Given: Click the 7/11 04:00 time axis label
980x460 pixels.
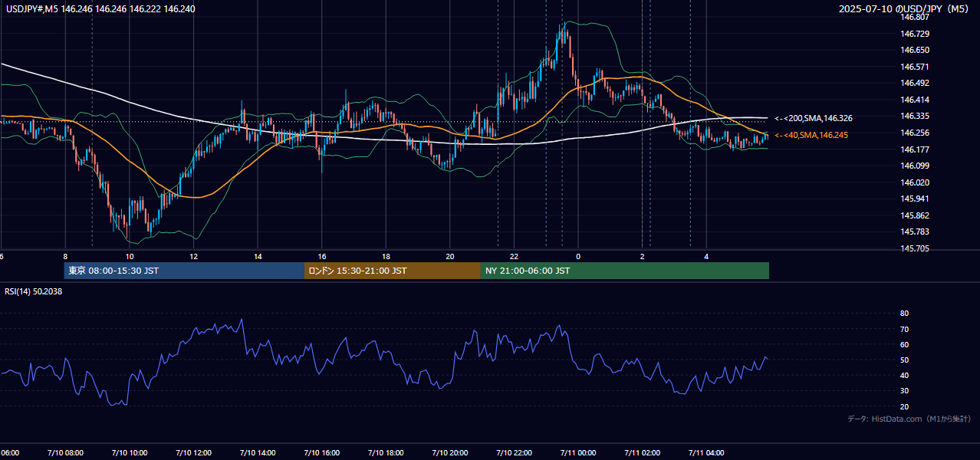Looking at the screenshot, I should coord(706,453).
